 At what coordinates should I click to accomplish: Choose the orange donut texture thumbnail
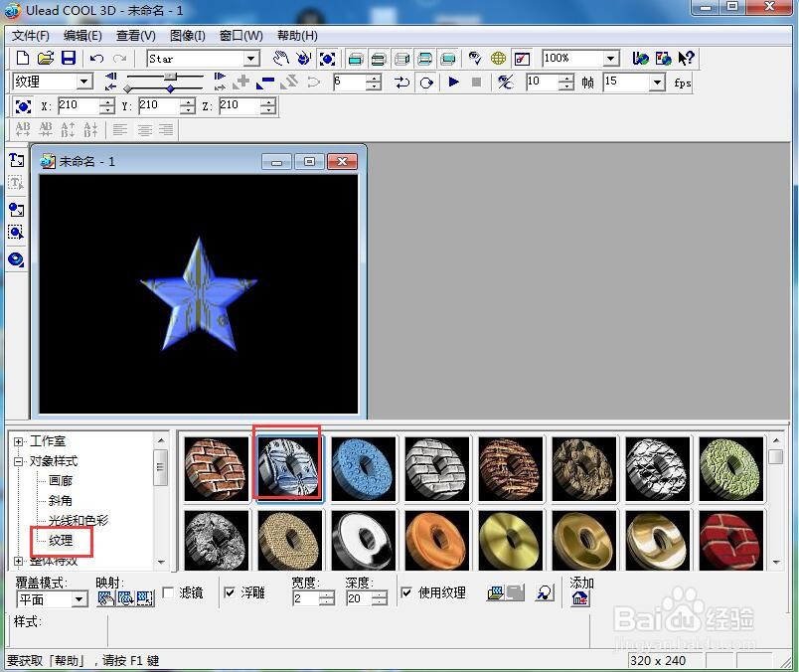[436, 541]
